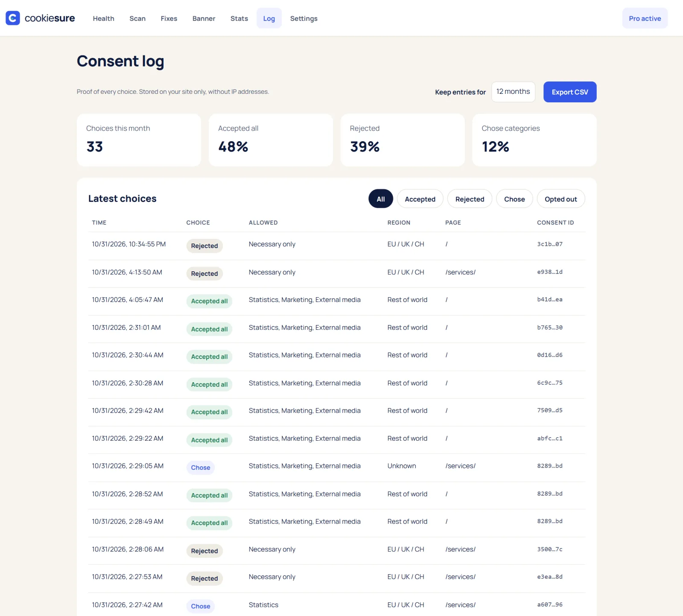This screenshot has width=683, height=616.
Task: Click consent ID b765…30
Action: [x=550, y=328]
